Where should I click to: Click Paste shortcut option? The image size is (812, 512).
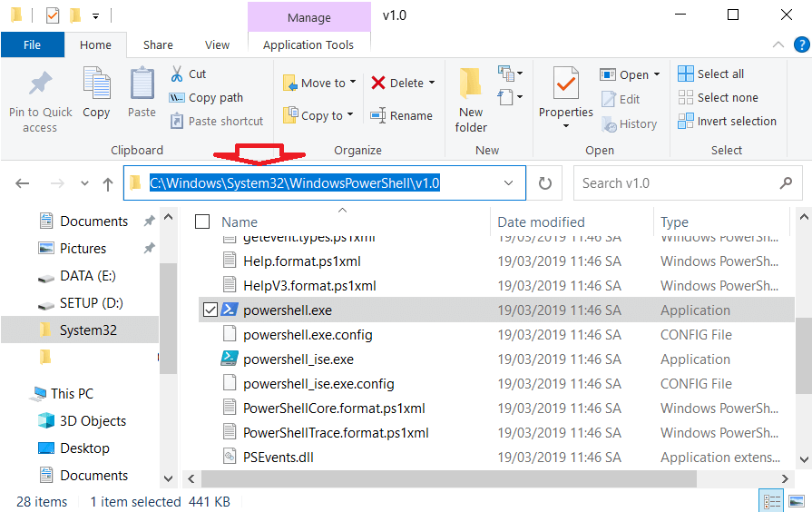(217, 122)
